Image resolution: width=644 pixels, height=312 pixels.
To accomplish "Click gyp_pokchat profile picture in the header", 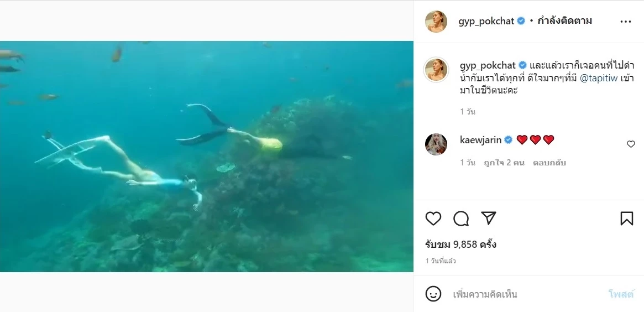I will 436,22.
